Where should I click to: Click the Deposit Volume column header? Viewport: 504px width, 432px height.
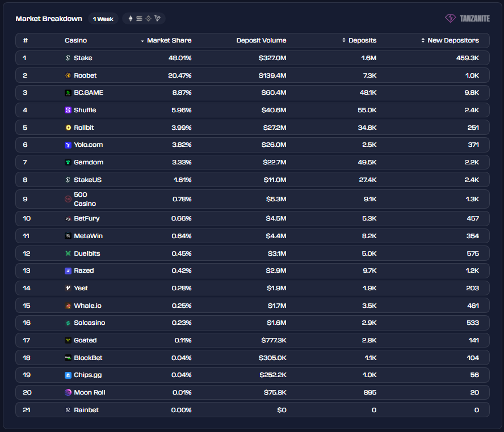click(x=261, y=40)
